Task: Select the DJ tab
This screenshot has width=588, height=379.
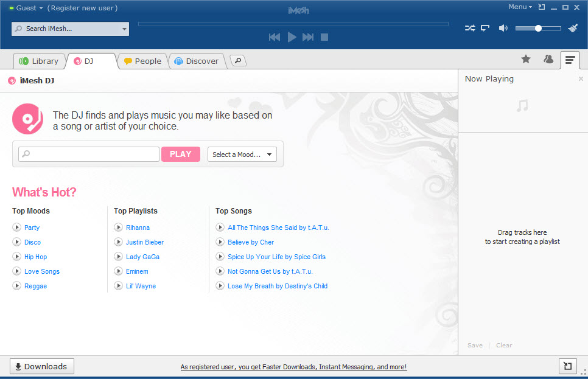Action: (x=90, y=61)
